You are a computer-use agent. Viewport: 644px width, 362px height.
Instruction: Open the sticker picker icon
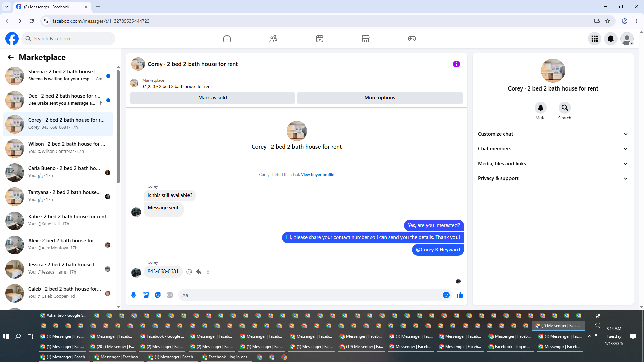[x=158, y=295]
